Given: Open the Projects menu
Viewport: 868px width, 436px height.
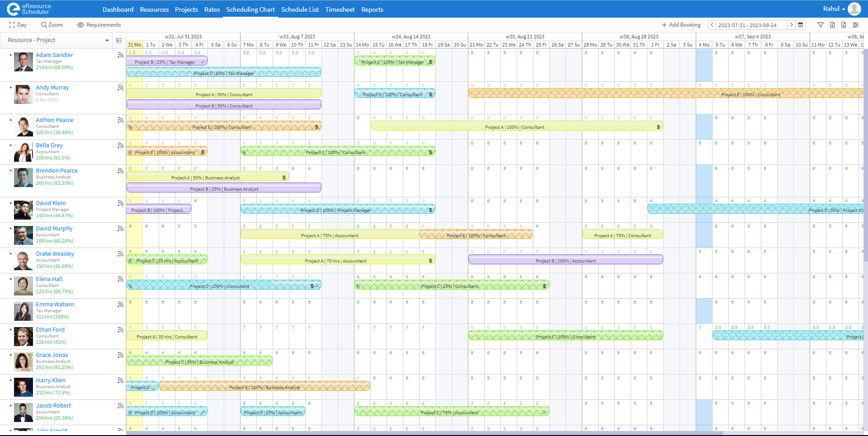Looking at the screenshot, I should coord(186,9).
